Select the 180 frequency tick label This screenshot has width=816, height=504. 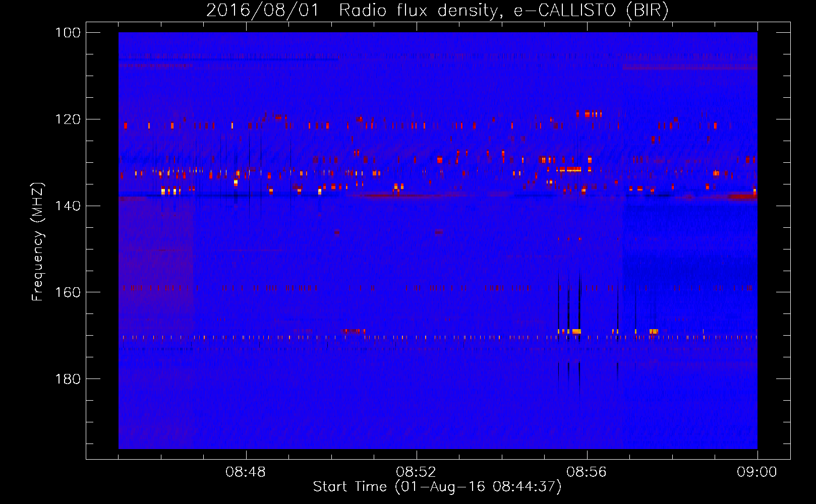point(68,379)
